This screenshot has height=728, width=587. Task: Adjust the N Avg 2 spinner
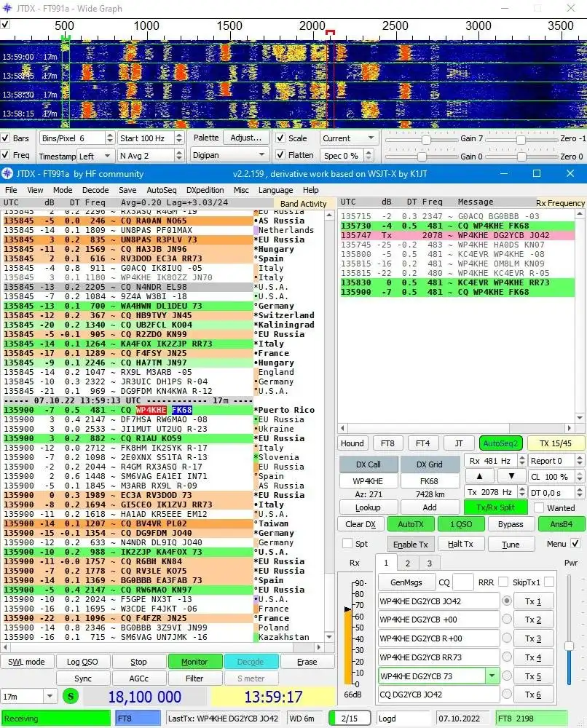pyautogui.click(x=179, y=155)
